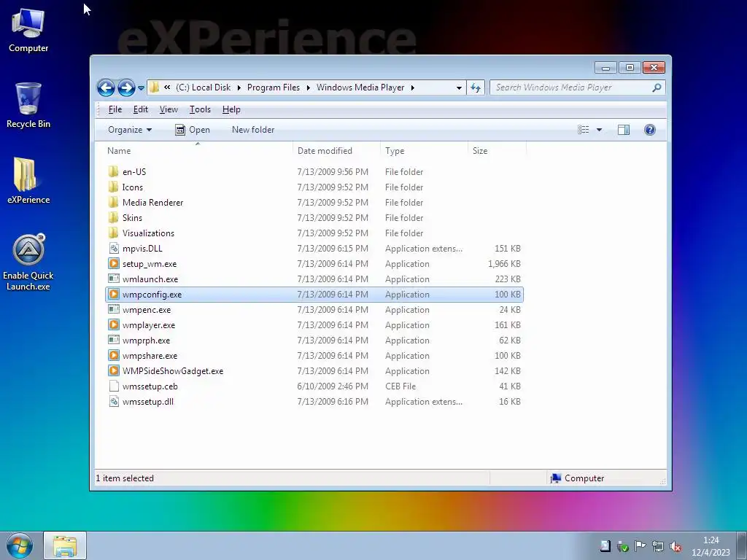Click the (C:) Local Disk breadcrumb
This screenshot has width=747, height=560.
click(x=203, y=87)
